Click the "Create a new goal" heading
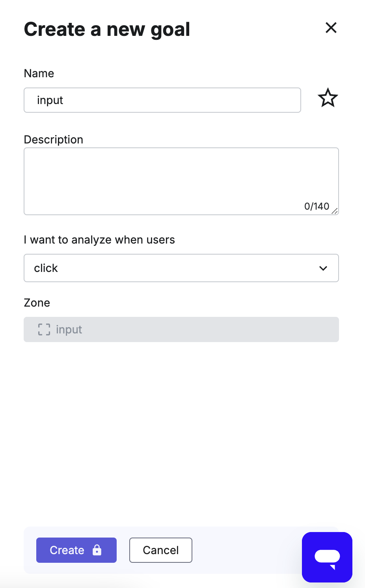The height and width of the screenshot is (588, 365). pos(107,30)
